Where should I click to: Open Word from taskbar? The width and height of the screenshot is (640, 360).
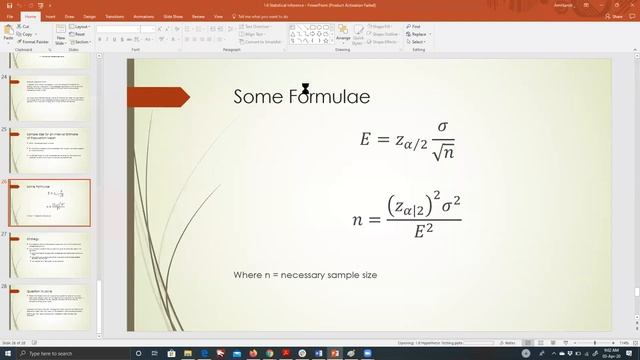tap(318, 353)
